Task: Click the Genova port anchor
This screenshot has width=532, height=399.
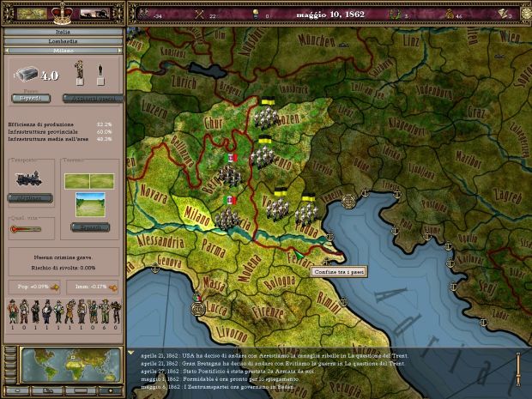Action: (155, 269)
